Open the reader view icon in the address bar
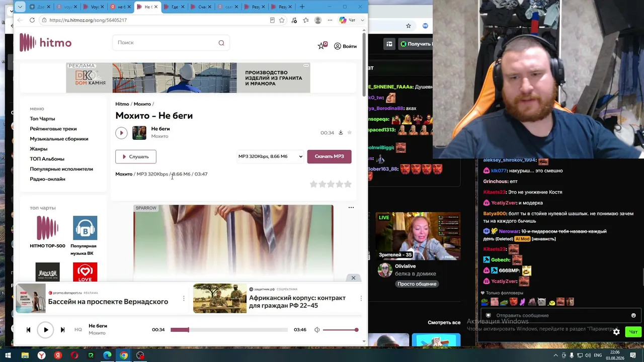This screenshot has height=362, width=644. (272, 20)
